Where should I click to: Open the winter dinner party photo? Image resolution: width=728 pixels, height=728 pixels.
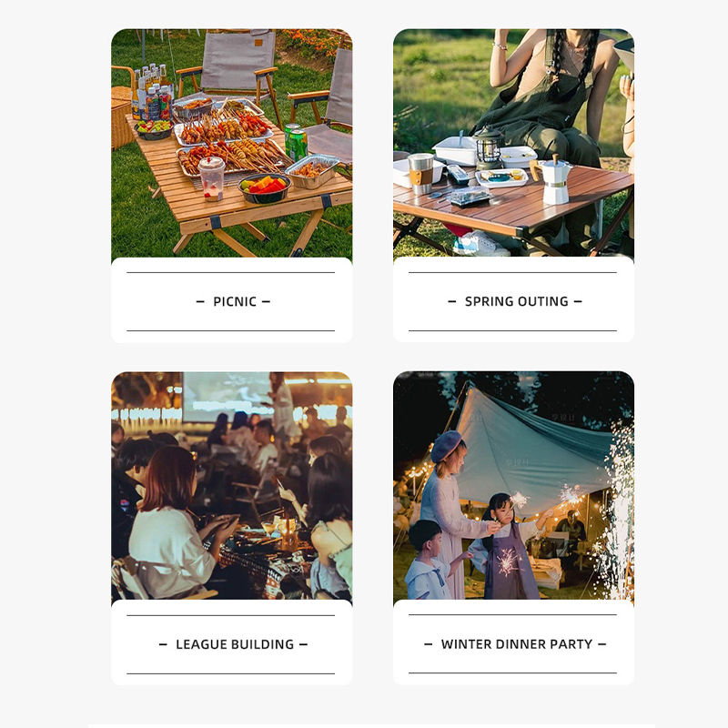click(513, 486)
